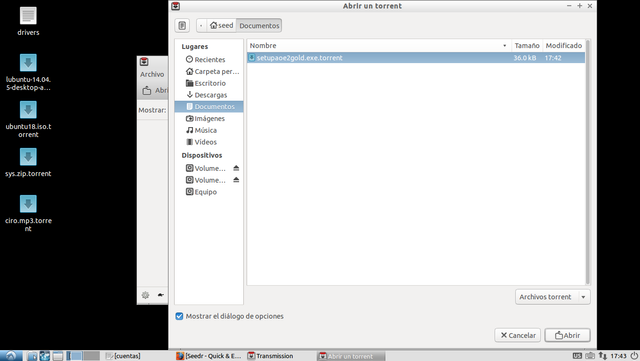Open Descargas in the places sidebar
The width and height of the screenshot is (640, 361).
tap(209, 95)
